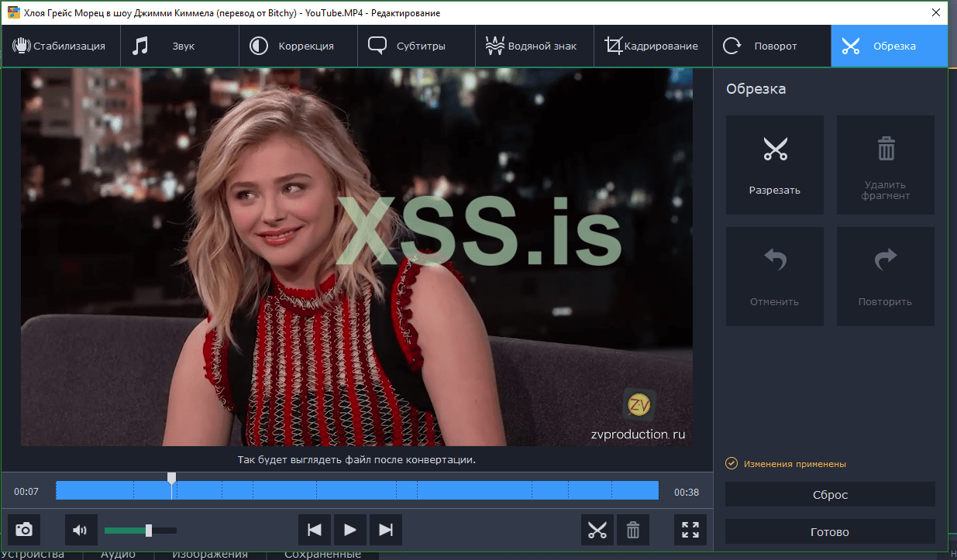This screenshot has height=560, width=957.
Task: Open the Стабилизация tab
Action: (x=60, y=46)
